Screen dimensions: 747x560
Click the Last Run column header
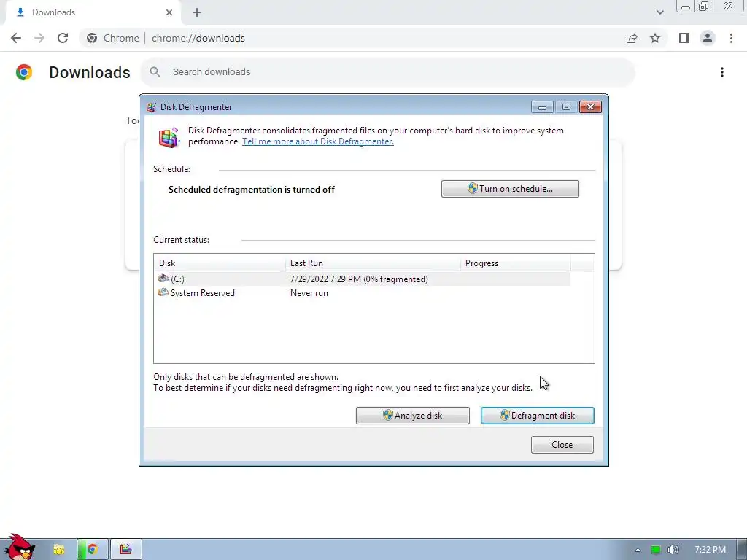click(x=373, y=262)
